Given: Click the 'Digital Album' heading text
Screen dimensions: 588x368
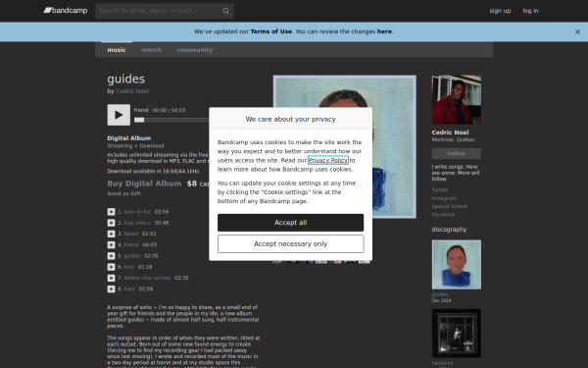Looking at the screenshot, I should tap(129, 138).
